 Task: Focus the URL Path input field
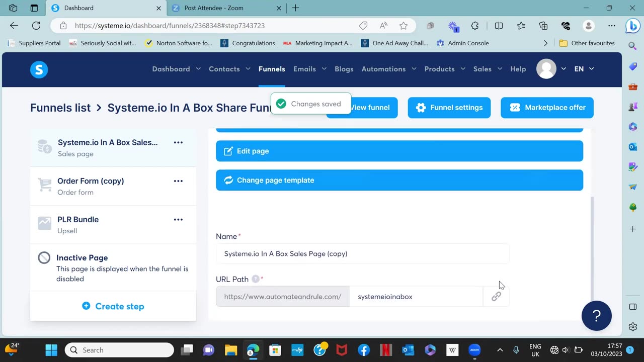(416, 297)
